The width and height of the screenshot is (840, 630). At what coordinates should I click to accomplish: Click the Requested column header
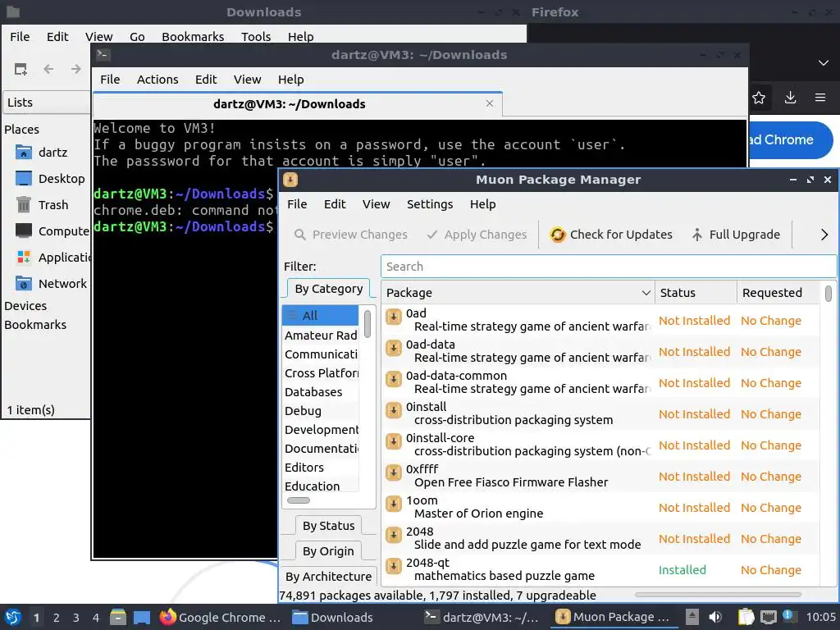point(778,293)
